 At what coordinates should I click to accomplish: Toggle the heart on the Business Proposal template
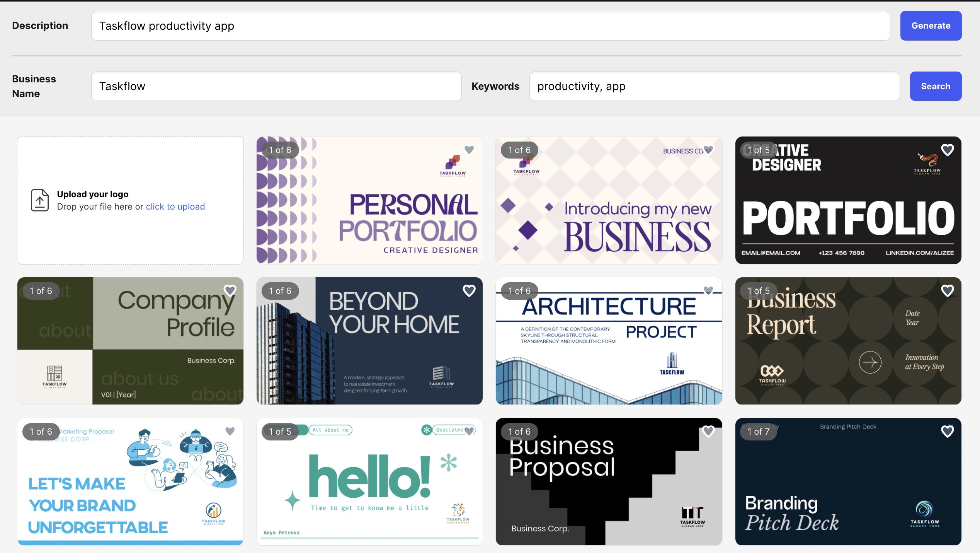point(708,431)
